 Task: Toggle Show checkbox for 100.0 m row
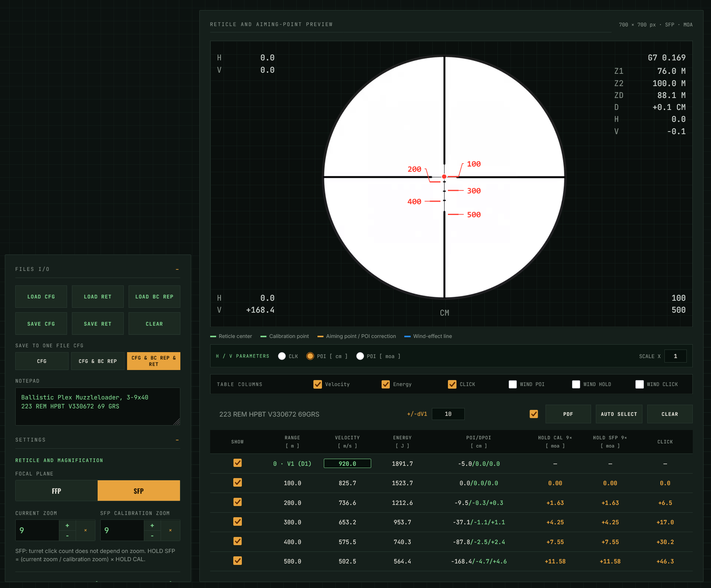pyautogui.click(x=237, y=483)
